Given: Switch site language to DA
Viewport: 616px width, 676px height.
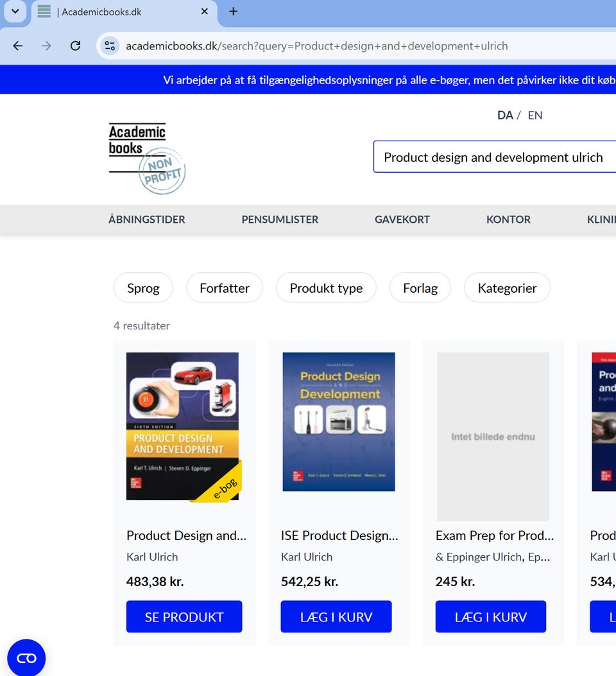Looking at the screenshot, I should pos(505,115).
